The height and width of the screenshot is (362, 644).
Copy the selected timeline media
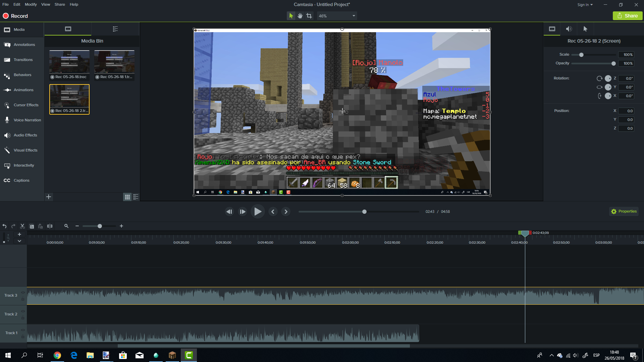pos(32,226)
